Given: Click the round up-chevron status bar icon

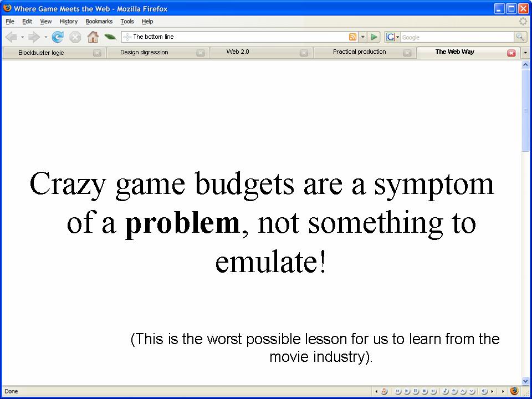Looking at the screenshot, I should pyautogui.click(x=463, y=391).
